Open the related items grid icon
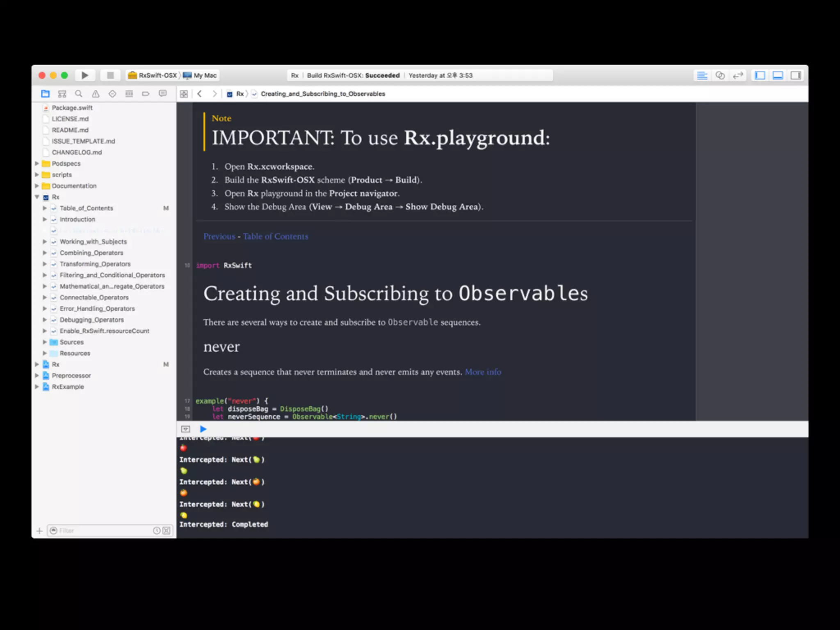The height and width of the screenshot is (630, 840). 184,94
